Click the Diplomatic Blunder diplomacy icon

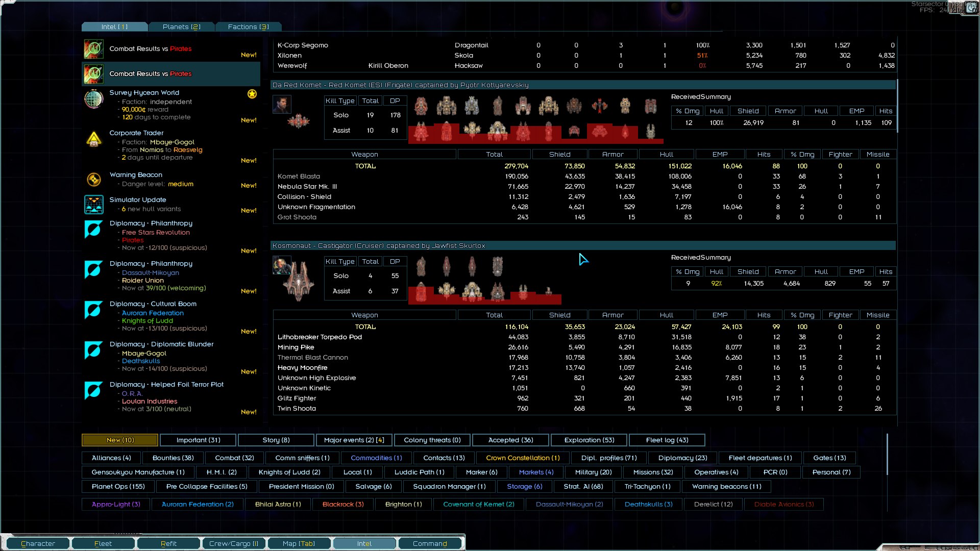point(94,350)
